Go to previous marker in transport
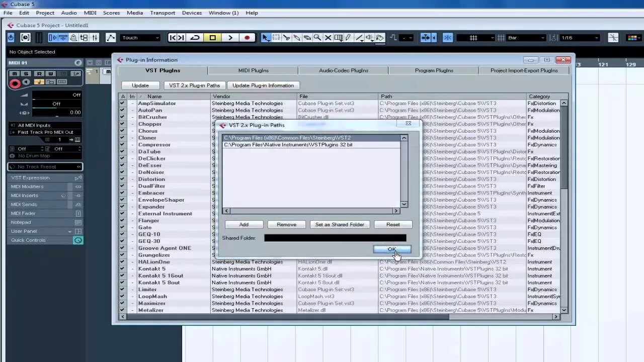Viewport: 644px width, 362px height. [173, 38]
